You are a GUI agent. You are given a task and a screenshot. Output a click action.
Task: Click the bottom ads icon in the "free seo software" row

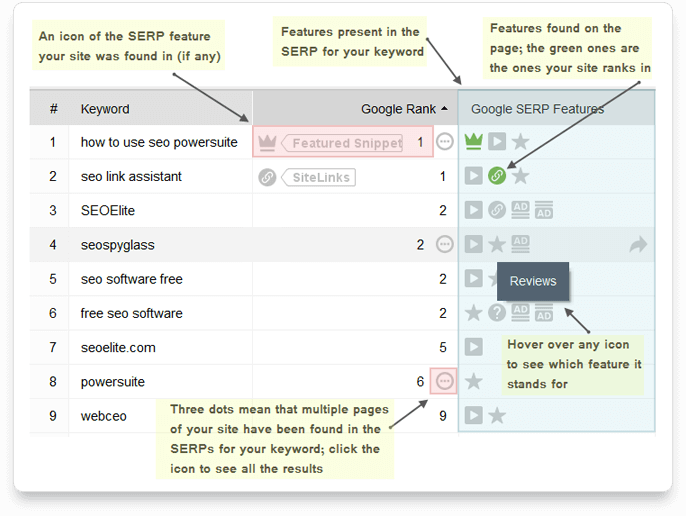point(544,313)
